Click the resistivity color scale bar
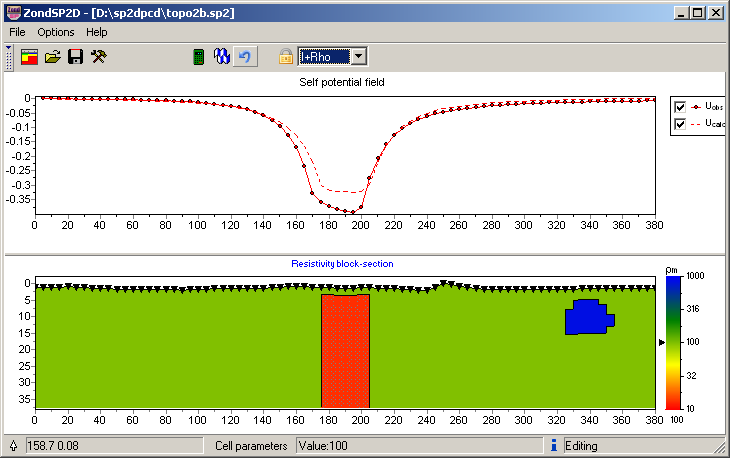 pyautogui.click(x=674, y=340)
